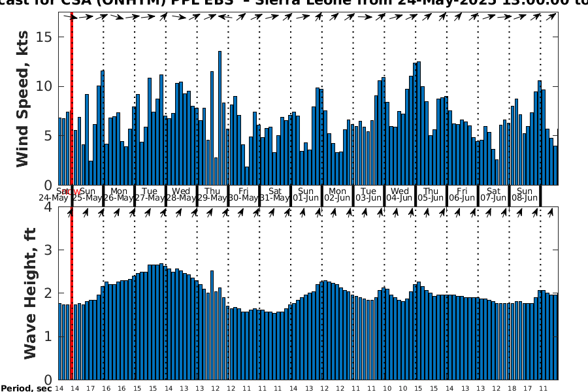The image size is (588, 392).
Task: Click the 'Thu 29-May' date label
Action: click(x=212, y=194)
